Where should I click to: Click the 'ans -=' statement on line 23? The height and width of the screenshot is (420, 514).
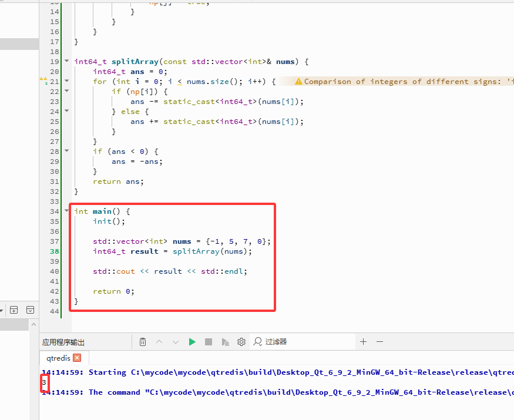(217, 102)
